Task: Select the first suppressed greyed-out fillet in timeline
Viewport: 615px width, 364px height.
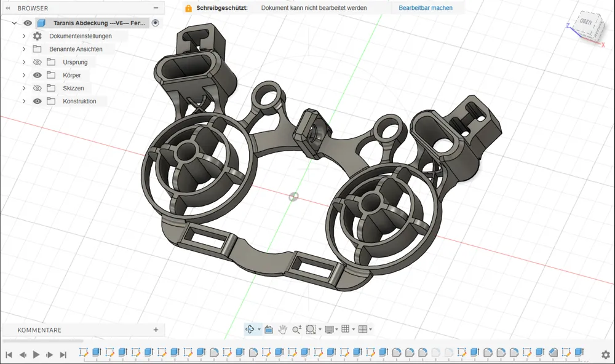Action: tap(436, 352)
